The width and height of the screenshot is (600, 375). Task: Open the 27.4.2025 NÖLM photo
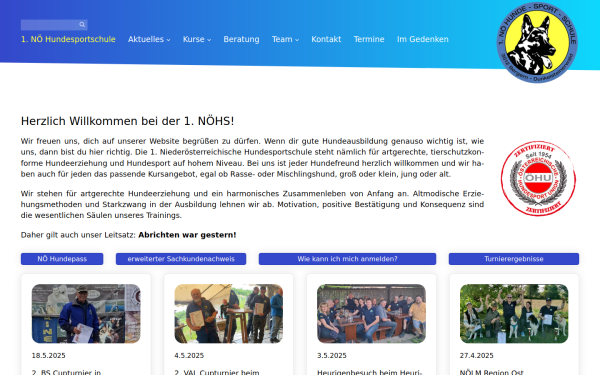coord(514,313)
